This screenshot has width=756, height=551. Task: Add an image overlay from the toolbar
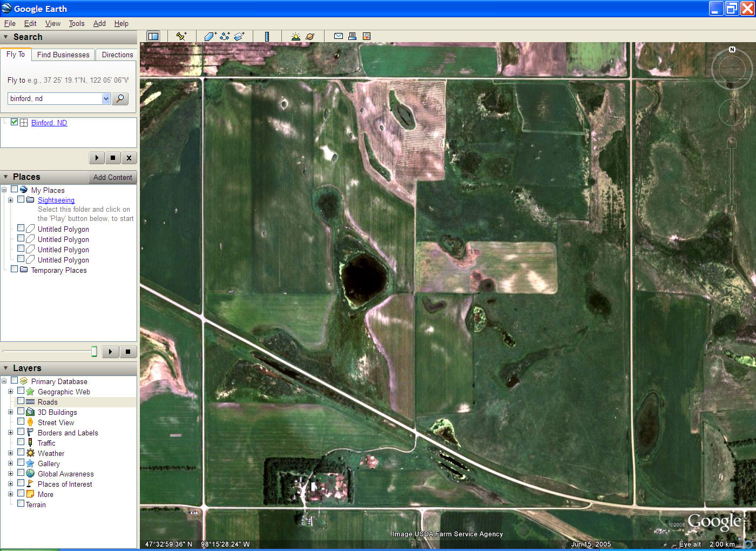239,36
